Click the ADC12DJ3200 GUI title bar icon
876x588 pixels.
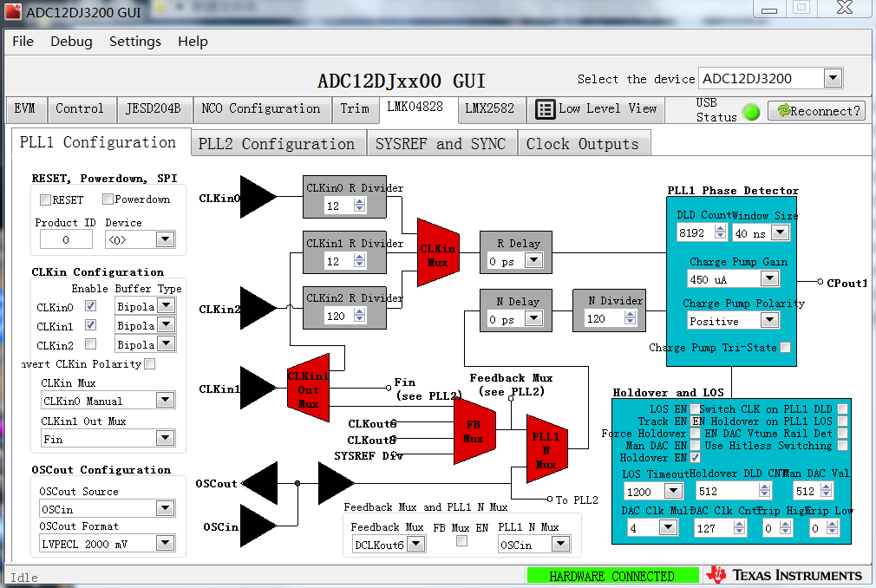tap(13, 12)
